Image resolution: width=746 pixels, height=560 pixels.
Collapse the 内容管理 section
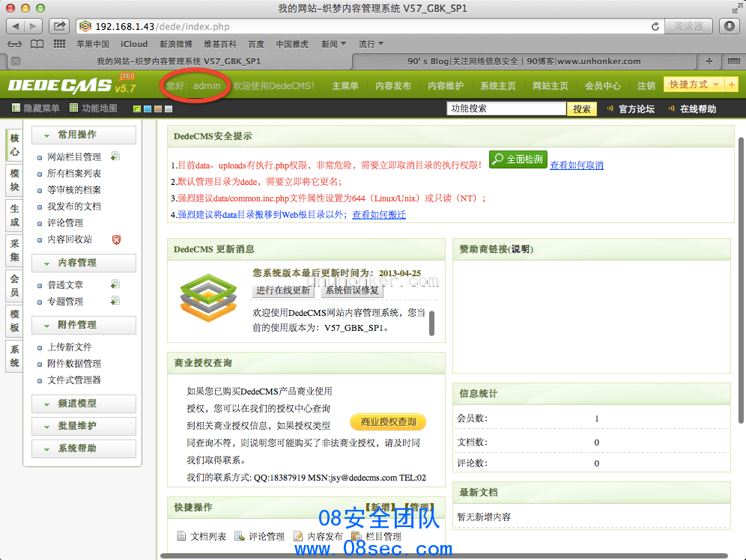84,263
